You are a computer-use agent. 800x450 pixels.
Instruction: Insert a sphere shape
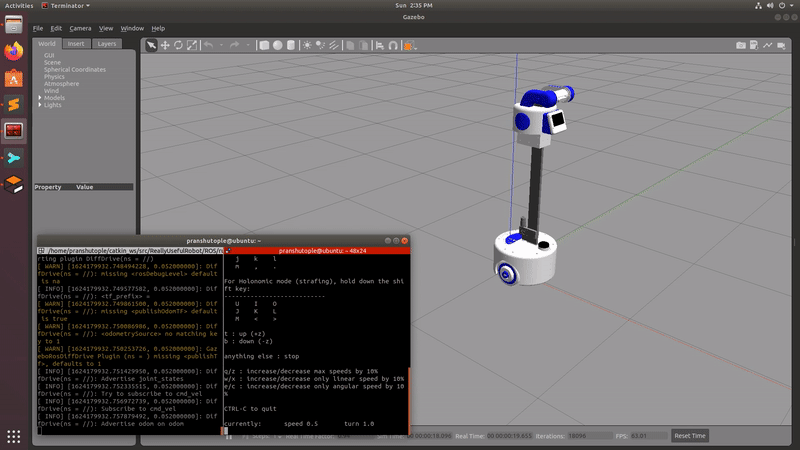coord(278,45)
